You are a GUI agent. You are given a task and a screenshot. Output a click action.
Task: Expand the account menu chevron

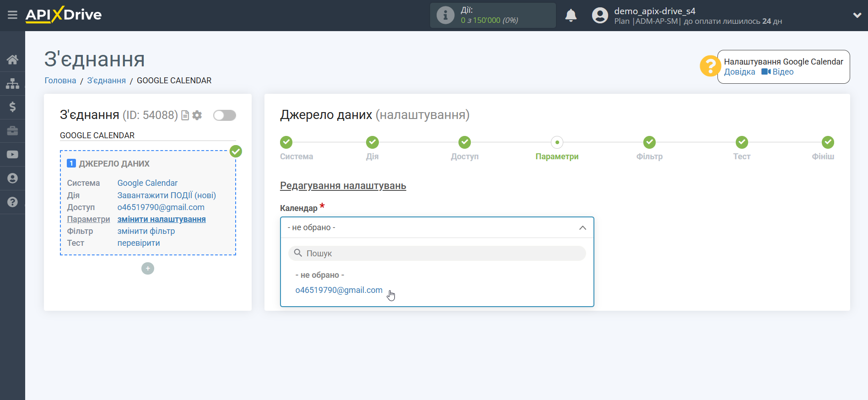pos(857,15)
